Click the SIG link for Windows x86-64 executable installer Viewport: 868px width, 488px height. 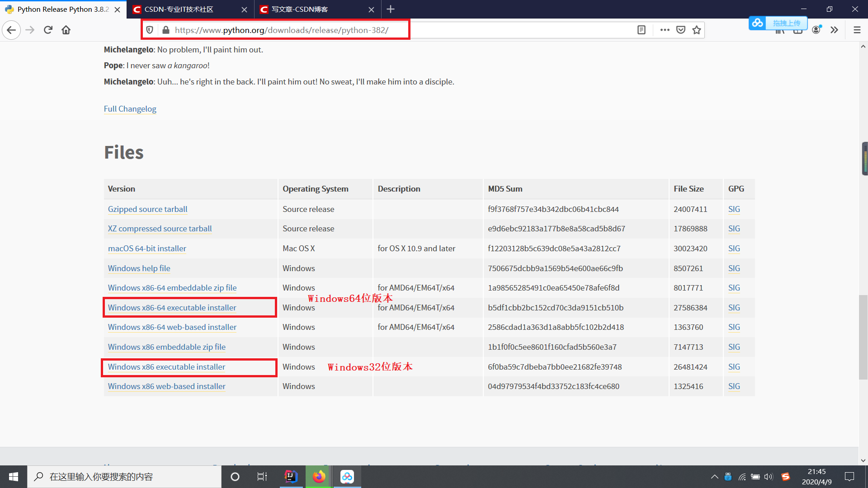[x=734, y=307]
